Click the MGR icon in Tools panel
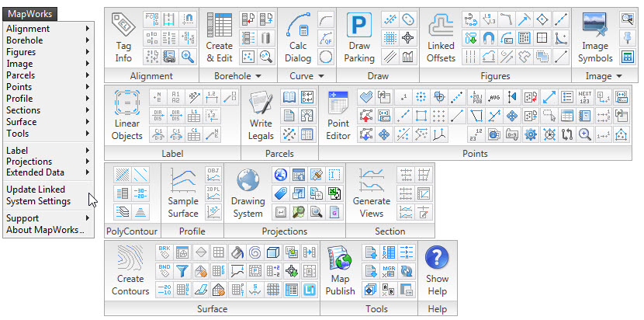 389,270
